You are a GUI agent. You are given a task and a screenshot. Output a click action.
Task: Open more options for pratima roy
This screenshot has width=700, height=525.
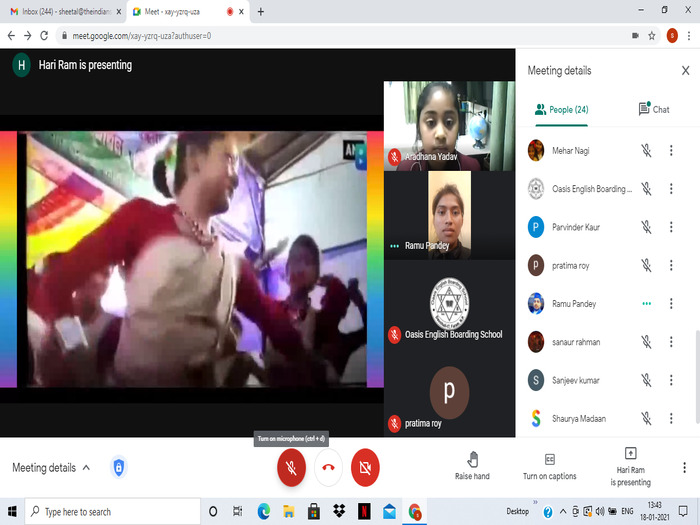pos(671,266)
